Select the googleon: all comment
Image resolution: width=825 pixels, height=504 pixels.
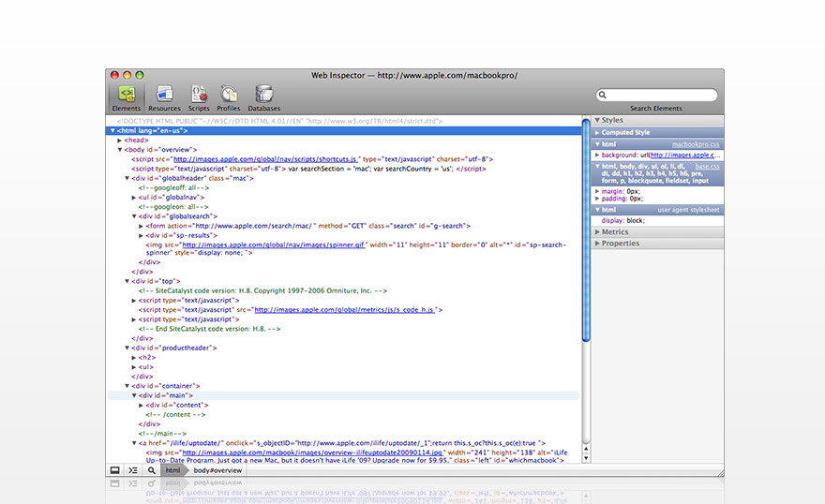coord(173,207)
